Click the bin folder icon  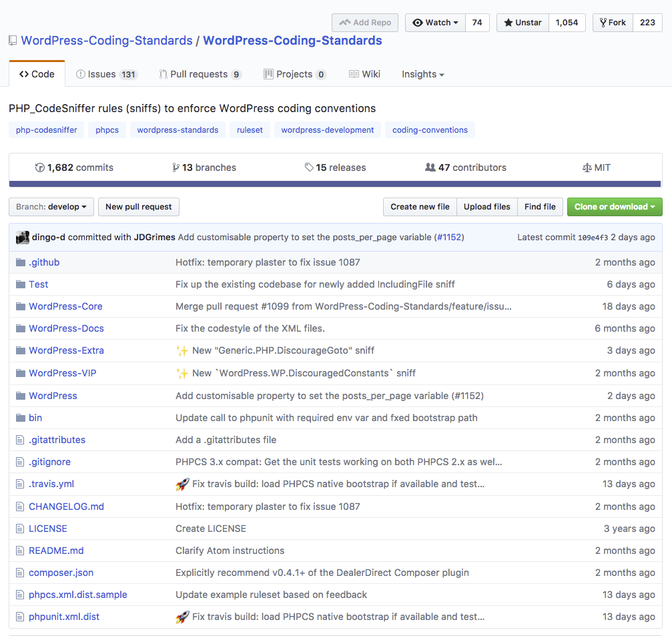21,418
